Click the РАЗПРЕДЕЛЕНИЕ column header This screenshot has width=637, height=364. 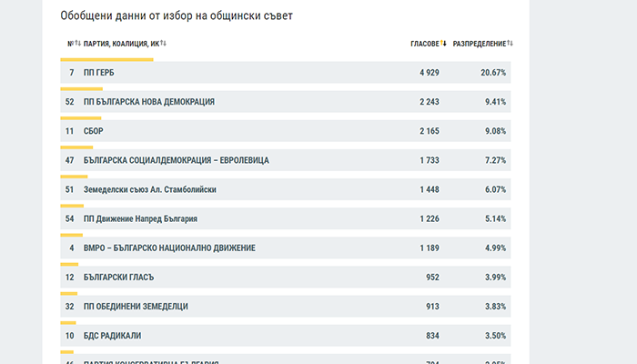click(480, 44)
